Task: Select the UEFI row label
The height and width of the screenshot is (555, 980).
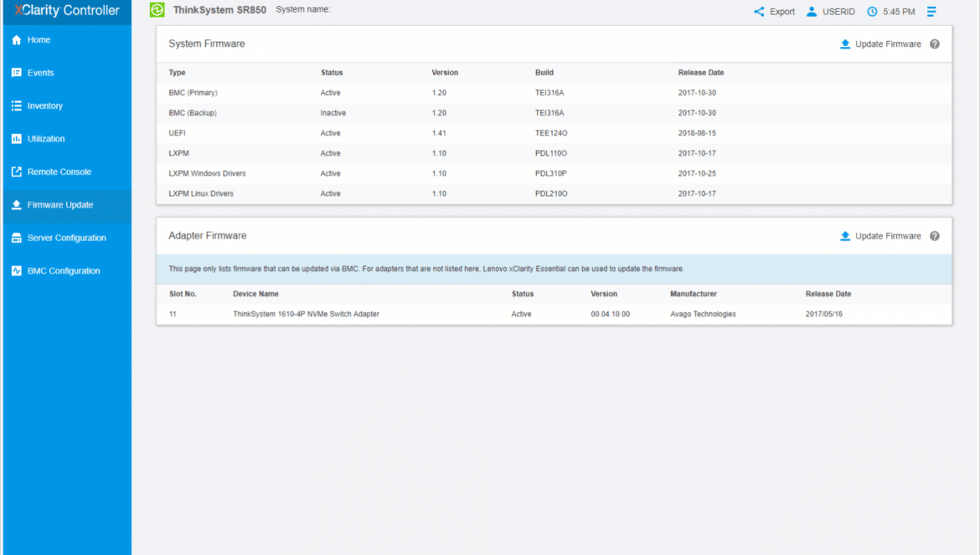Action: click(177, 133)
